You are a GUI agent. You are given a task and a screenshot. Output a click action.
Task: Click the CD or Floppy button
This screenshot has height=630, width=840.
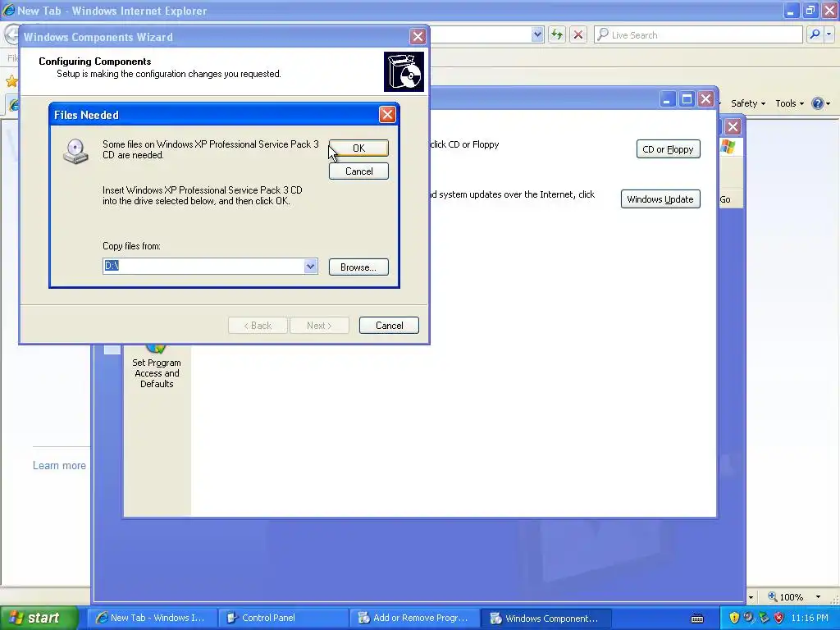point(668,149)
